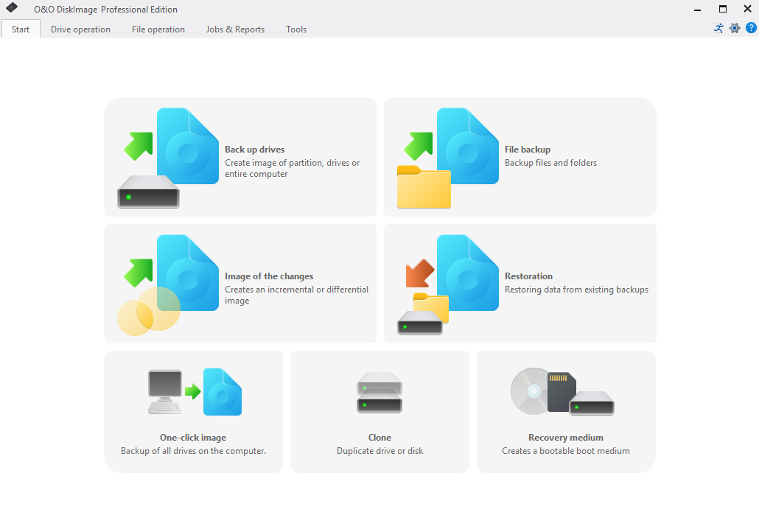The image size is (759, 532).
Task: Click the running man express view icon
Action: tap(718, 28)
